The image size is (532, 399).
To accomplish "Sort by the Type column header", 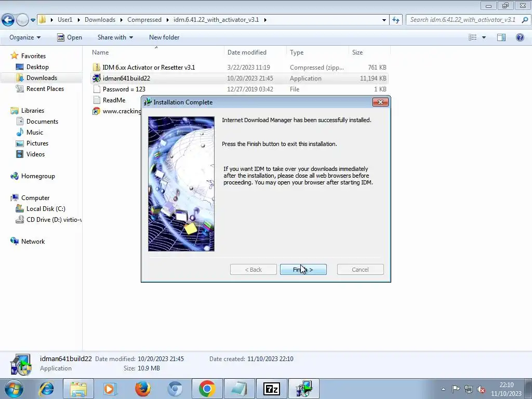I will 317,52.
